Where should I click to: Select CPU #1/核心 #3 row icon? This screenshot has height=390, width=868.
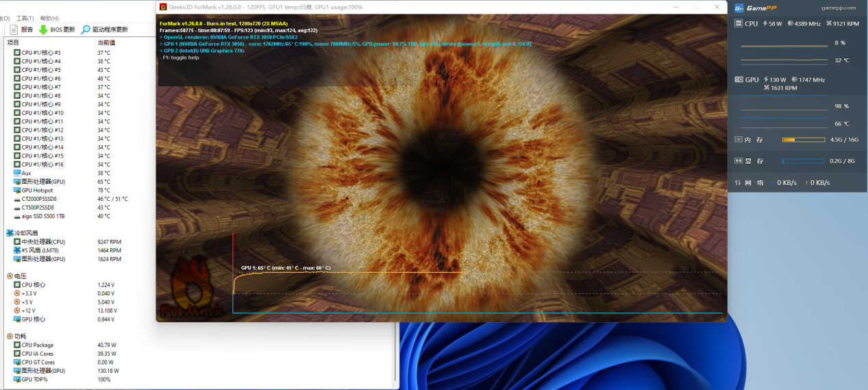click(17, 53)
